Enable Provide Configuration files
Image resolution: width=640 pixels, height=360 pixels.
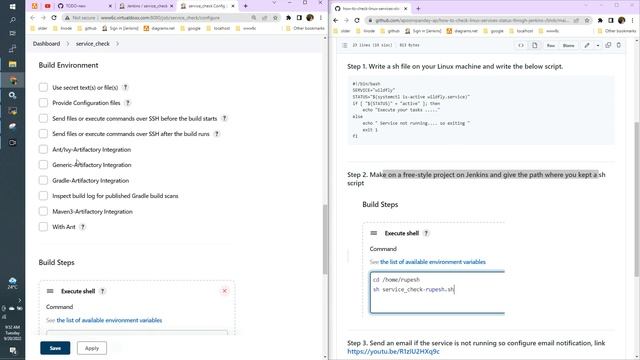pos(43,103)
